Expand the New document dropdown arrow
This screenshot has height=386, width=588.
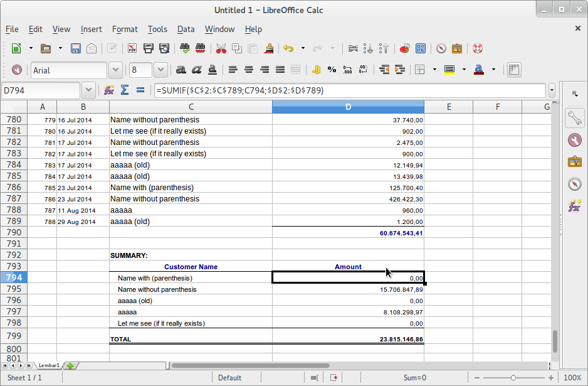31,48
